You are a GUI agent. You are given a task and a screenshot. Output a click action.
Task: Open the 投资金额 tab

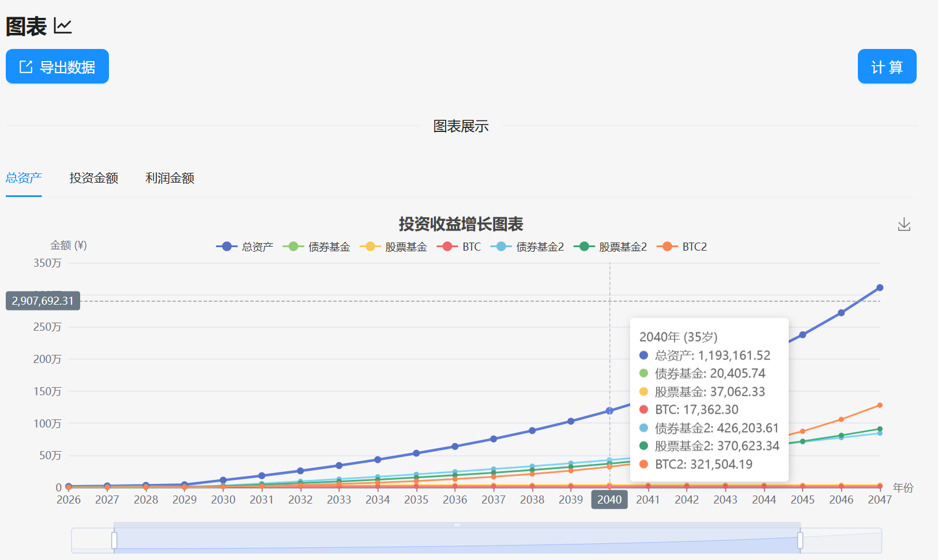(94, 177)
